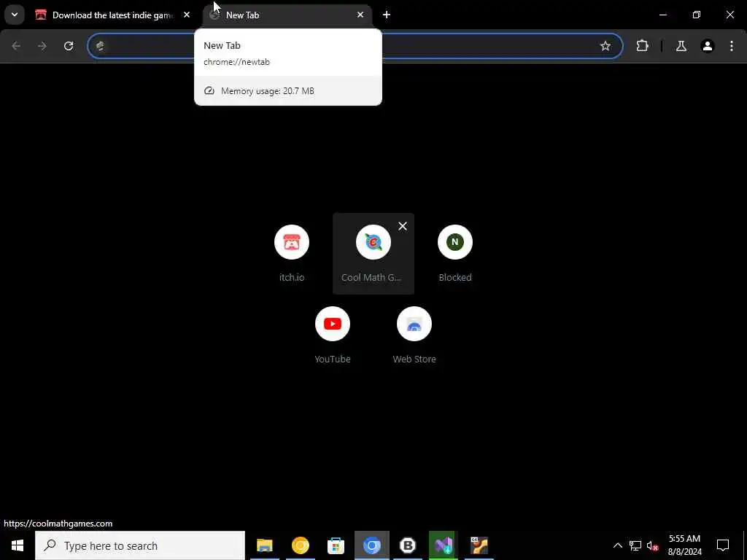Open Microsoft Store from taskbar
The image size is (747, 560).
pos(336,545)
